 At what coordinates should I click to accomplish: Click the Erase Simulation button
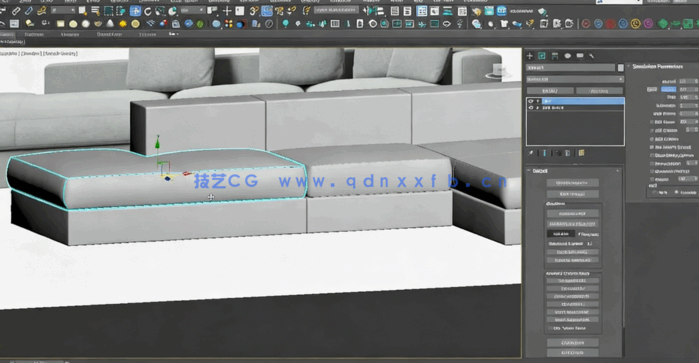573,252
